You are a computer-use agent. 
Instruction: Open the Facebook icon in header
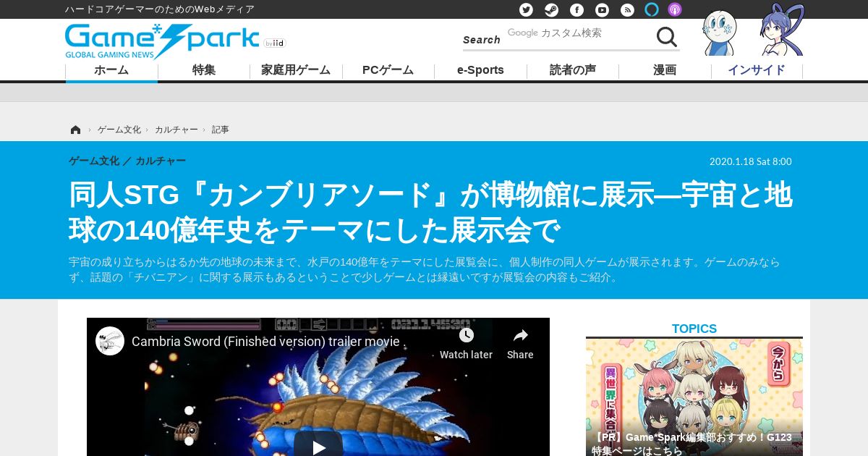576,9
